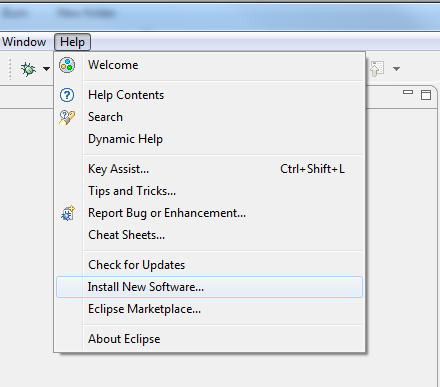Close the open Help menu
This screenshot has height=387, width=440.
(72, 42)
